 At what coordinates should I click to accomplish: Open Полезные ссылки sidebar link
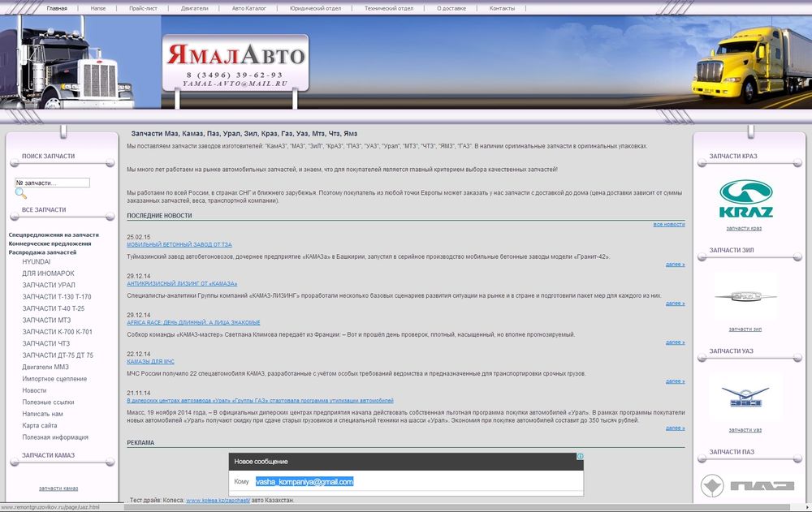[48, 402]
